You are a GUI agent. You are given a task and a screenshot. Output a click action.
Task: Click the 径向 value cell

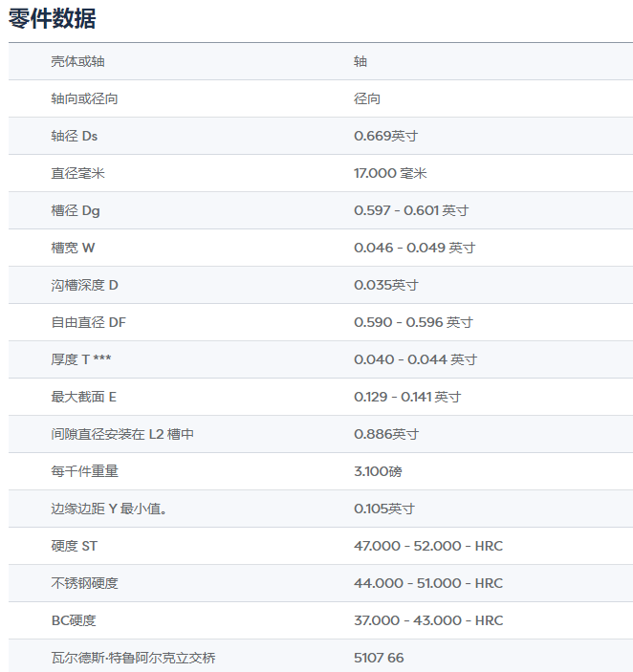click(367, 99)
